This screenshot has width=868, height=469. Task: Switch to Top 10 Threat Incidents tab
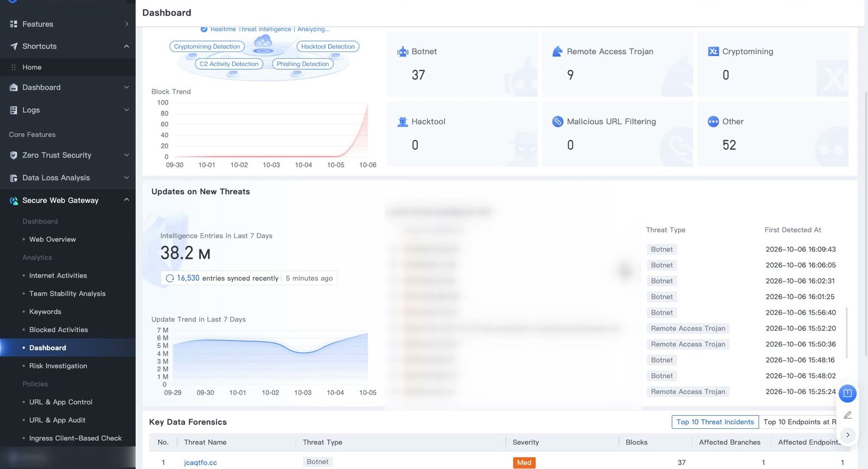click(715, 422)
